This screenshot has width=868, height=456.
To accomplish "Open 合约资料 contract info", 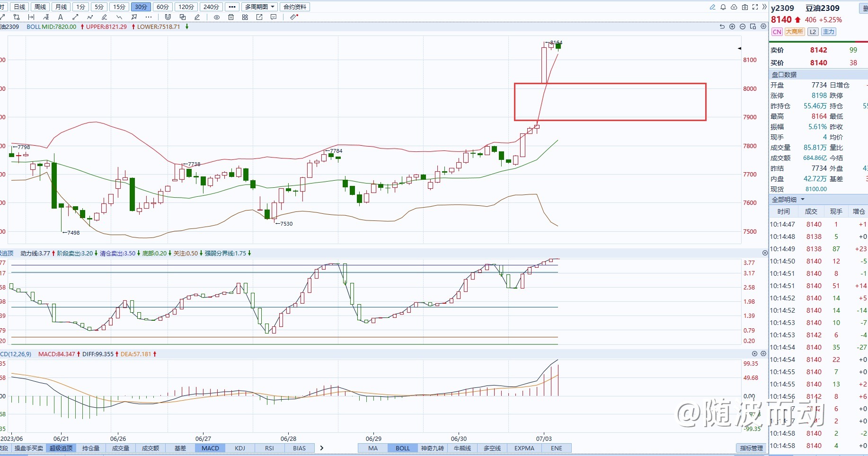I will 294,7.
